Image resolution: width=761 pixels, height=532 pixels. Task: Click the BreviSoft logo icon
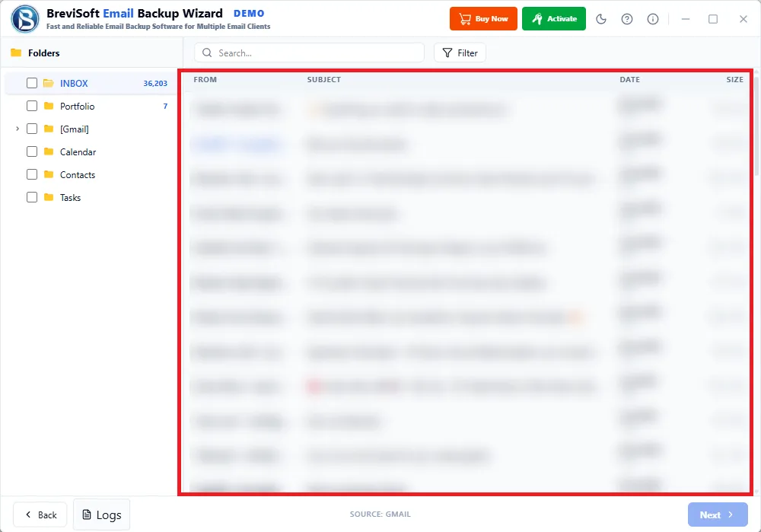point(25,19)
